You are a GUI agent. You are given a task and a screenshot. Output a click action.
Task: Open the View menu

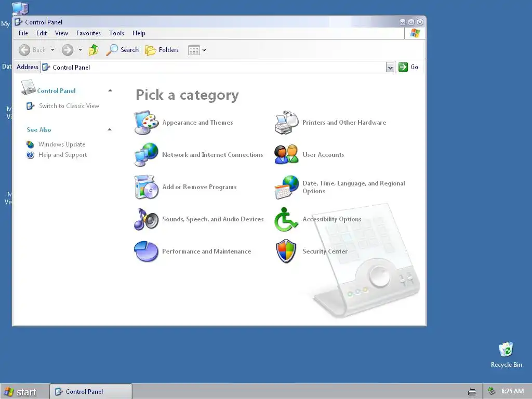coord(61,33)
